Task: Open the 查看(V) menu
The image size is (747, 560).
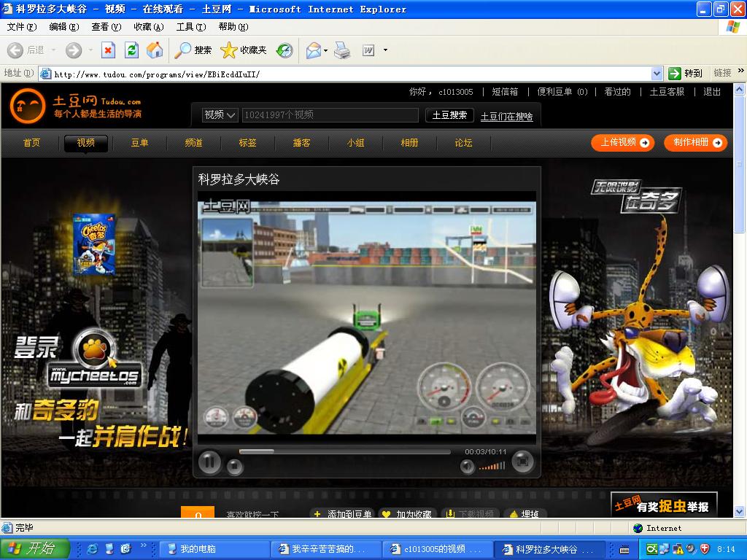Action: [x=107, y=27]
